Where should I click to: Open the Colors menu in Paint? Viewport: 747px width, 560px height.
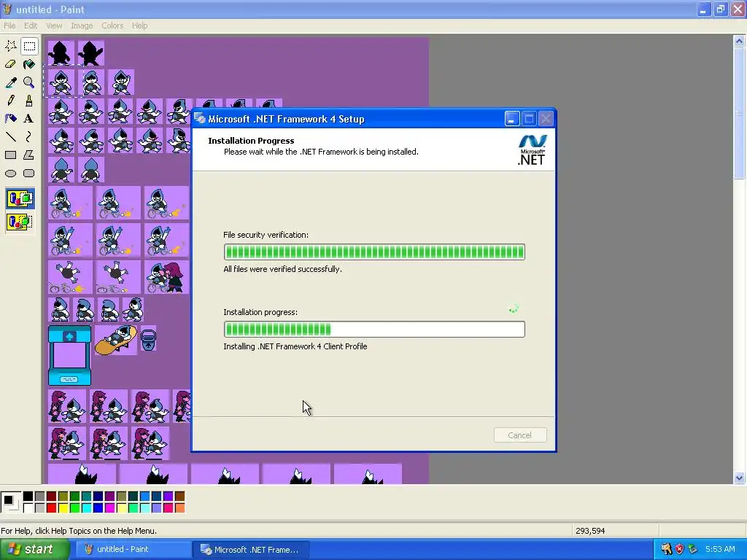coord(112,26)
